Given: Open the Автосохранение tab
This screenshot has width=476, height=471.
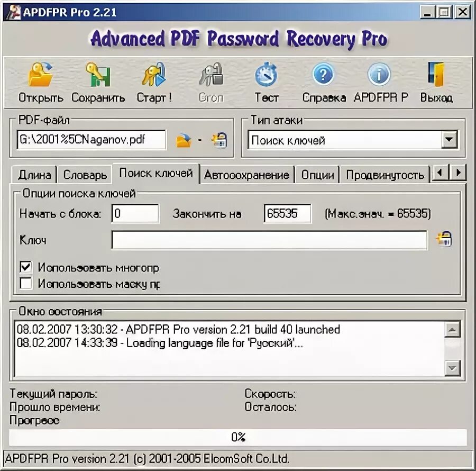Looking at the screenshot, I should click(246, 175).
